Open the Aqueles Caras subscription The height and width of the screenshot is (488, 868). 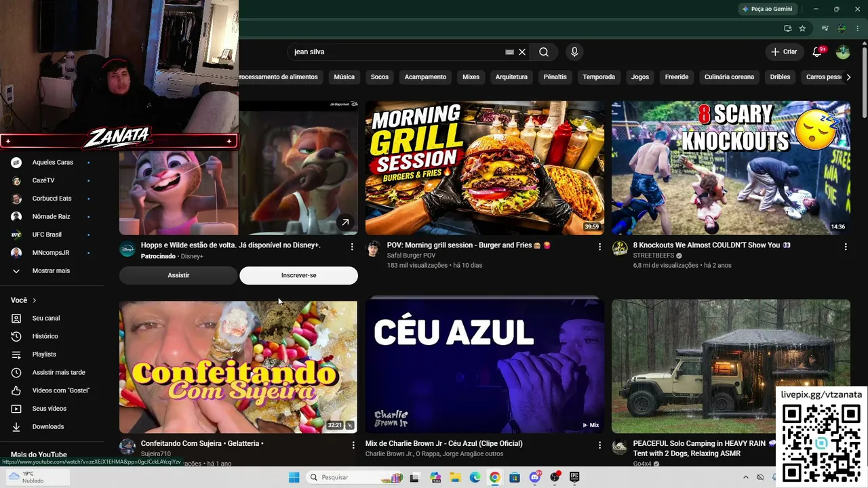pyautogui.click(x=52, y=163)
